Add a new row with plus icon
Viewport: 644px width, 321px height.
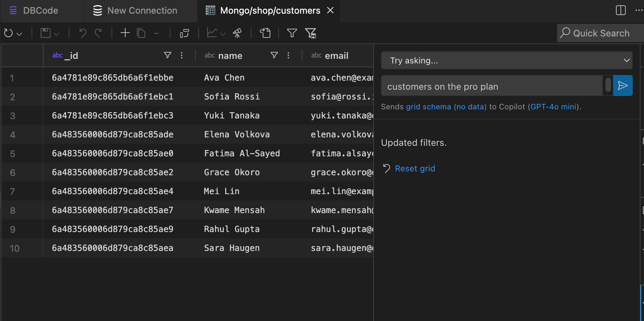pyautogui.click(x=125, y=33)
